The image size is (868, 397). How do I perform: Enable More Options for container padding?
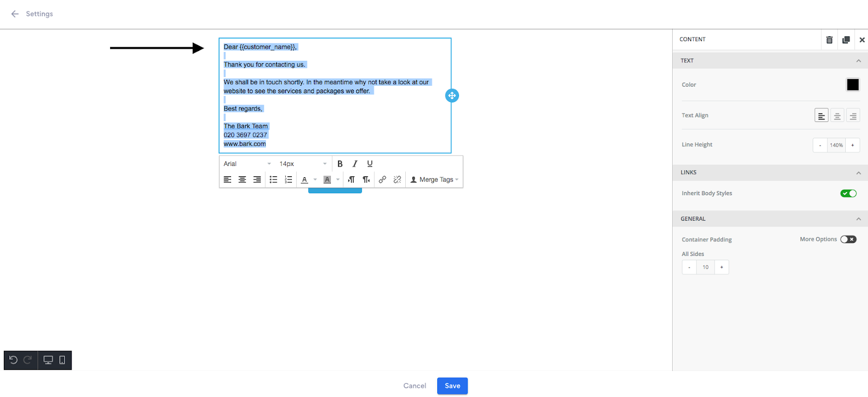tap(848, 239)
